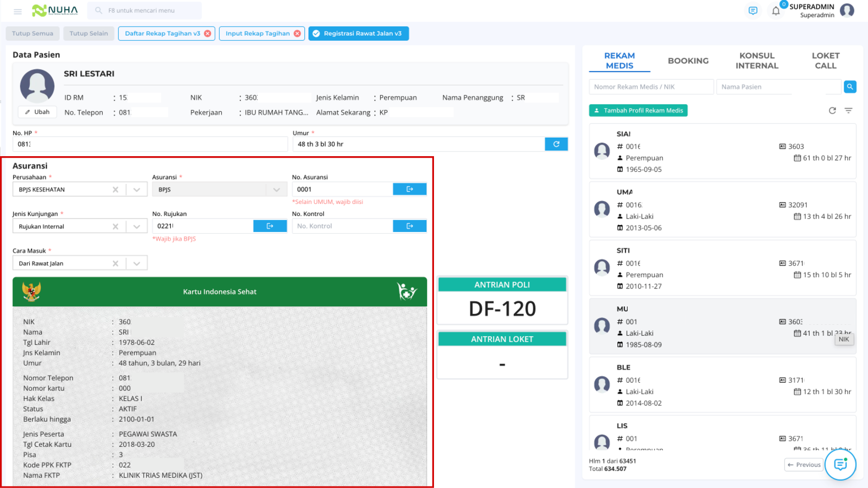Select the UMA patient record card
This screenshot has height=488, width=868.
pyautogui.click(x=723, y=209)
